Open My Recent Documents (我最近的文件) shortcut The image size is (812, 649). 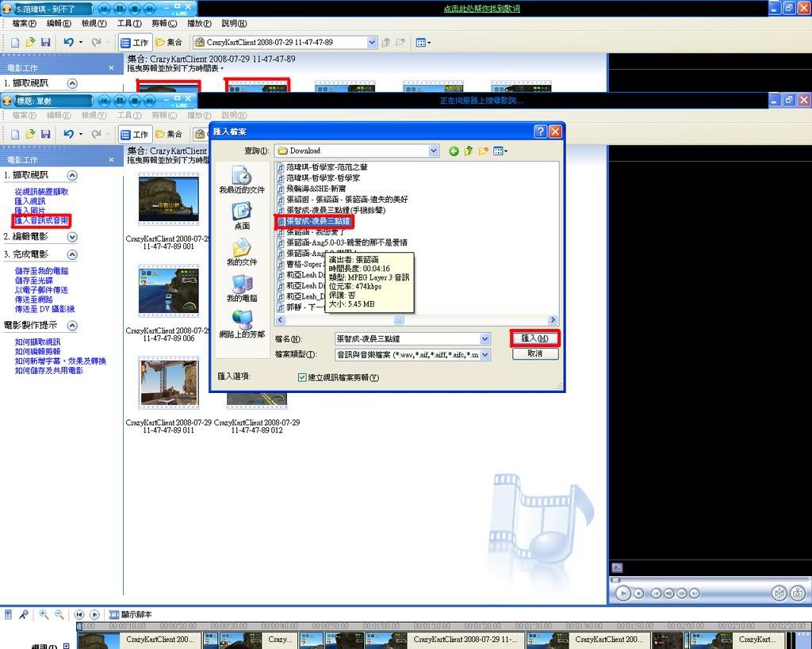[x=242, y=179]
